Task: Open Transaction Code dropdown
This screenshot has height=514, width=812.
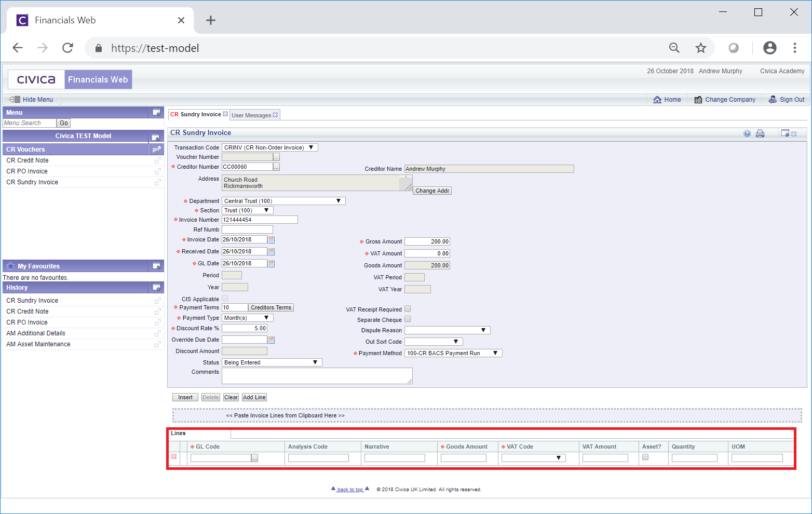Action: [x=270, y=147]
